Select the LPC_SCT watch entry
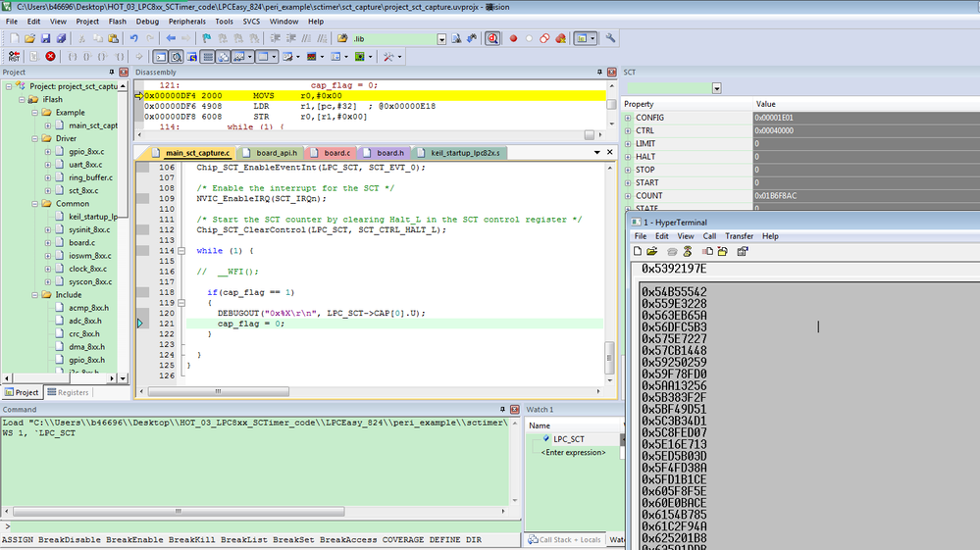This screenshot has height=550, width=980. tap(569, 439)
